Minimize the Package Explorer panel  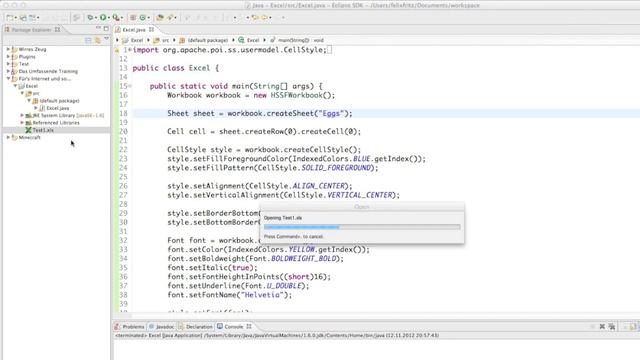click(98, 29)
